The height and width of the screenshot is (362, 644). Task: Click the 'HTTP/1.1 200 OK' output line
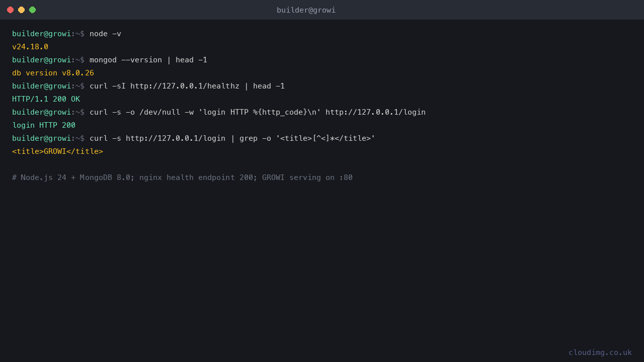(x=46, y=99)
